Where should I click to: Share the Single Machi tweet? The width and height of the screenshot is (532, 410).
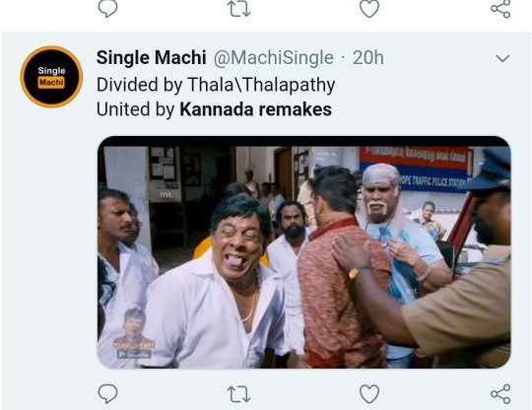(x=500, y=394)
